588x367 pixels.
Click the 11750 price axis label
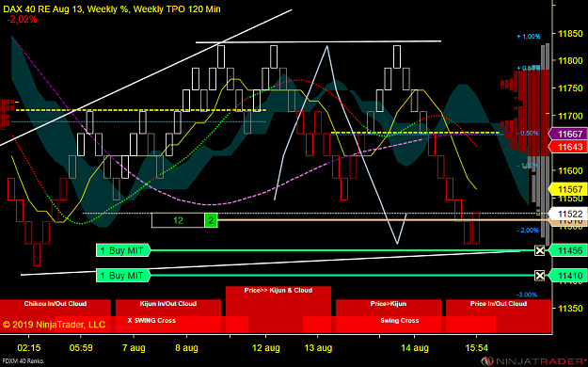[570, 88]
